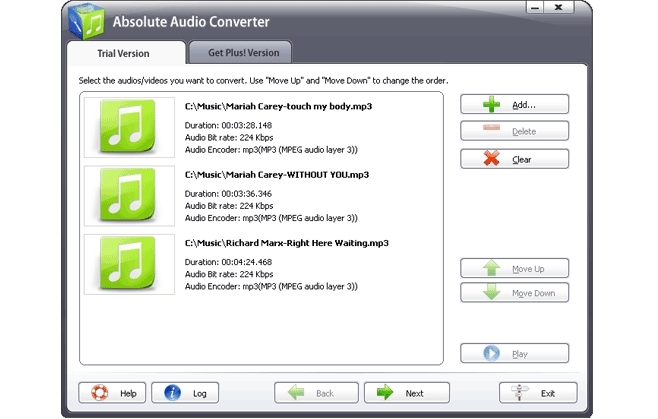Image resolution: width=658 pixels, height=419 pixels.
Task: Click the Add... button label
Action: coord(524,105)
